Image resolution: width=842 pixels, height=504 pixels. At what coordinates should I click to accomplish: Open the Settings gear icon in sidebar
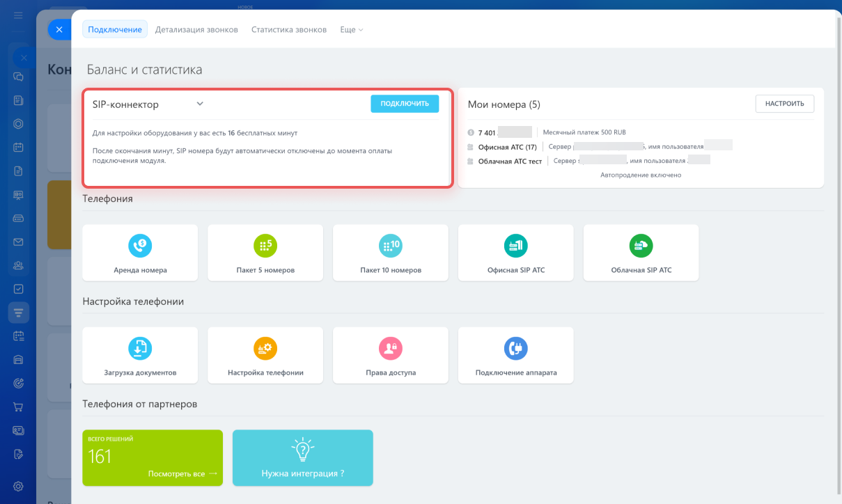pyautogui.click(x=19, y=486)
